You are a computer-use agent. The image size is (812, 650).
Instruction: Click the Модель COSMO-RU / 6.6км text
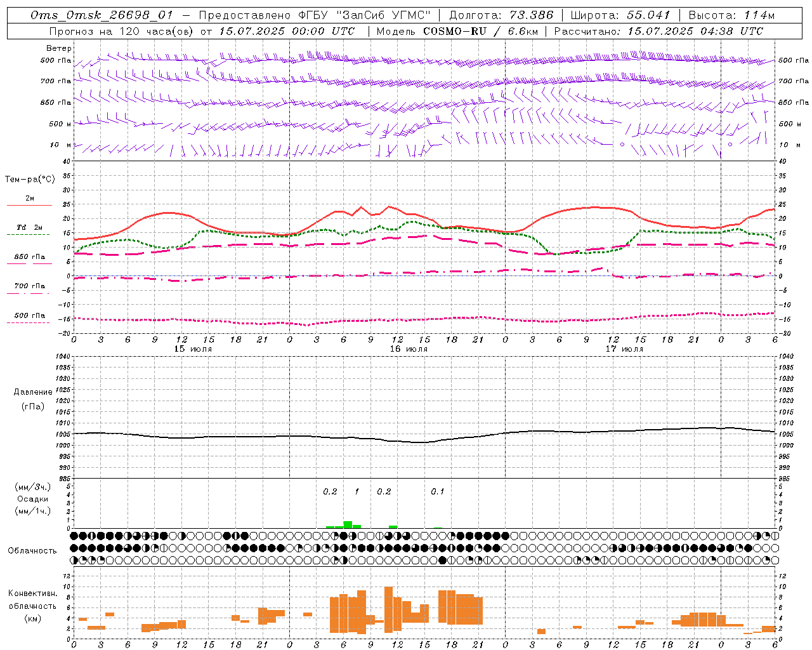click(x=457, y=31)
